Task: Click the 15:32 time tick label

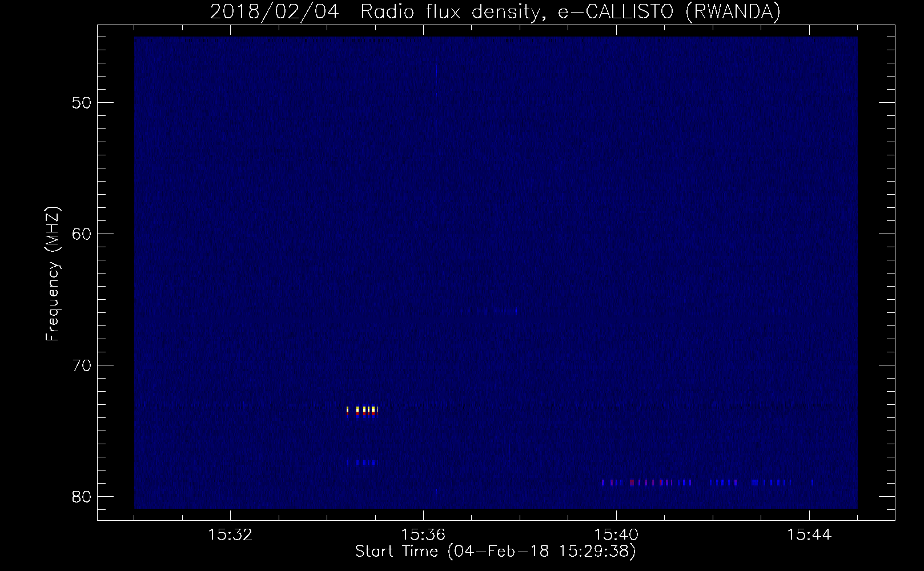Action: click(x=230, y=535)
